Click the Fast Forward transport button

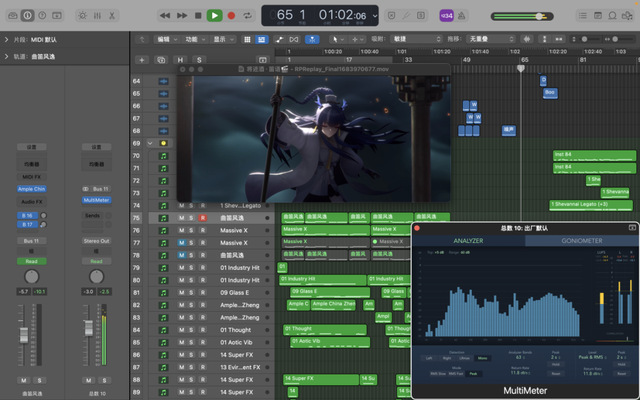point(182,16)
